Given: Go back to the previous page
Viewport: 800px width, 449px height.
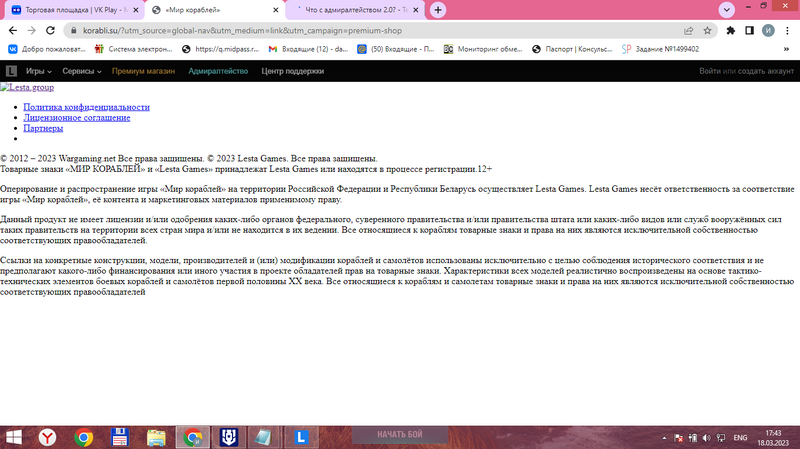Looking at the screenshot, I should pos(13,31).
